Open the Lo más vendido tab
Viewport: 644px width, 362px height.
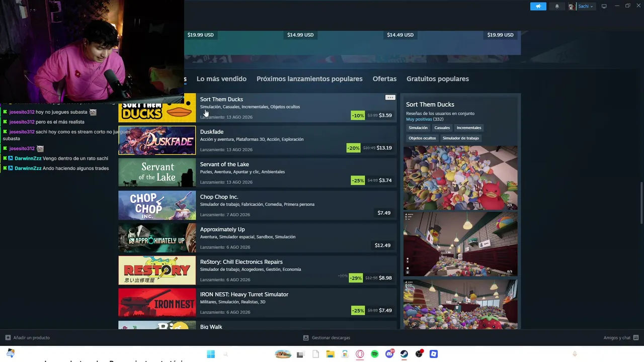click(221, 79)
